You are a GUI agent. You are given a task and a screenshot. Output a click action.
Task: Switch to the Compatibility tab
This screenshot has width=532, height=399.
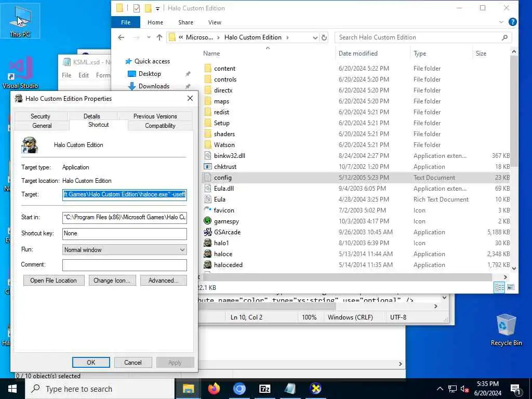pyautogui.click(x=160, y=126)
